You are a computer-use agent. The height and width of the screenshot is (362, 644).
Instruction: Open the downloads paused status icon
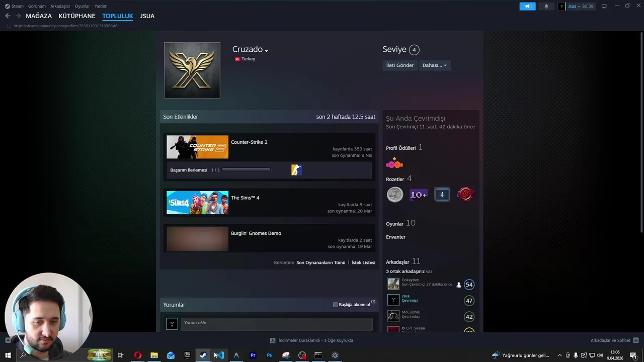coord(273,340)
